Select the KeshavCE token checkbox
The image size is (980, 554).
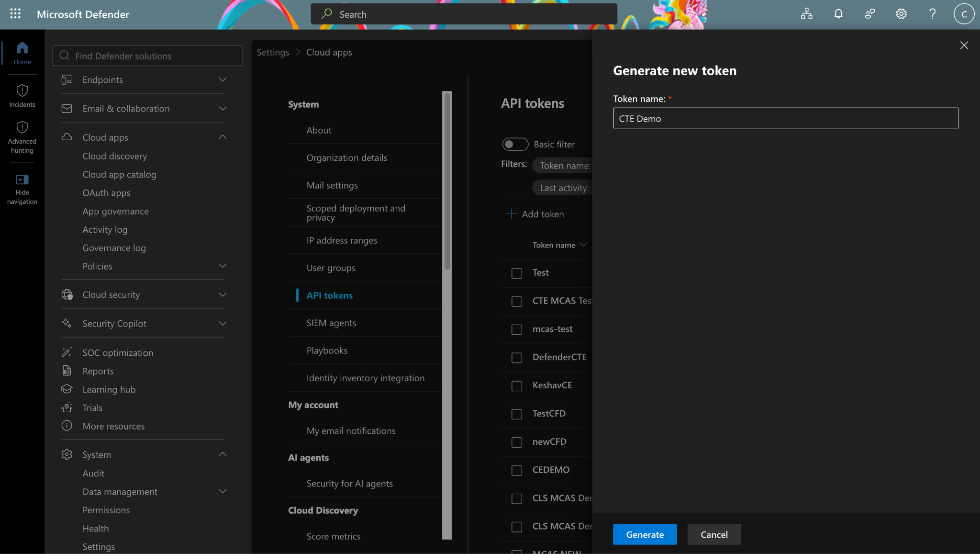coord(517,386)
